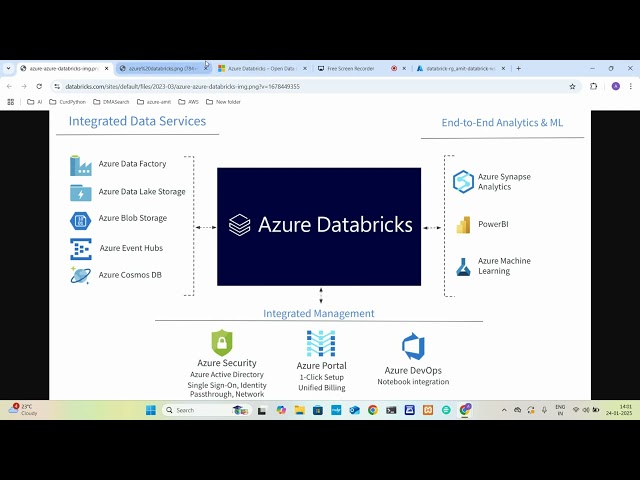Open the azure-amit bookmarks folder
640x480 pixels.
153,102
